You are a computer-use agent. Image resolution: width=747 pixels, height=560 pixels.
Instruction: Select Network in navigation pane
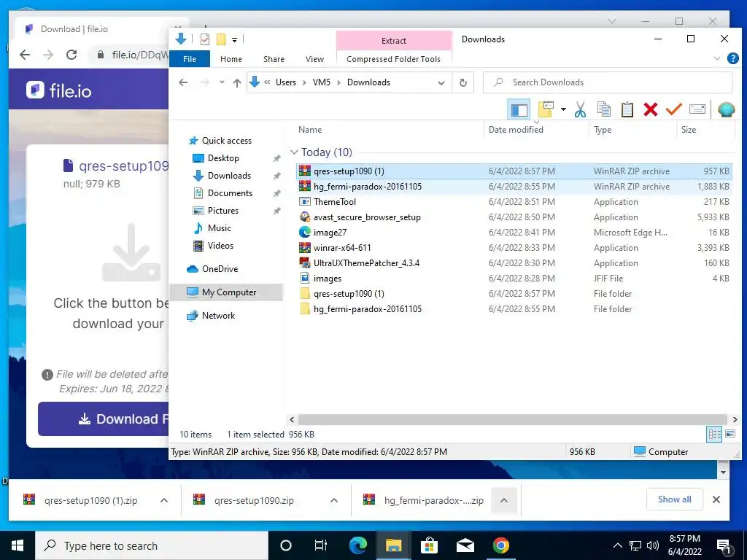(218, 316)
